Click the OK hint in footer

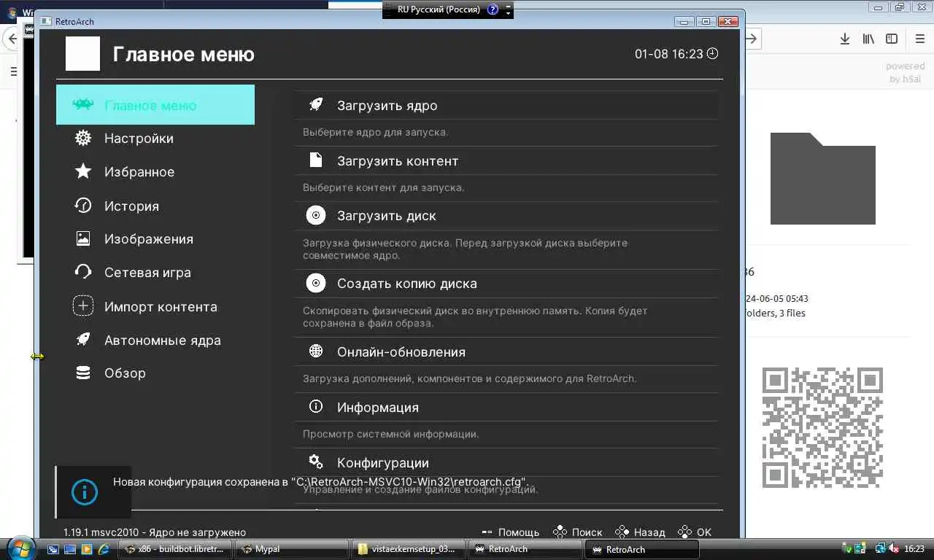tap(695, 532)
